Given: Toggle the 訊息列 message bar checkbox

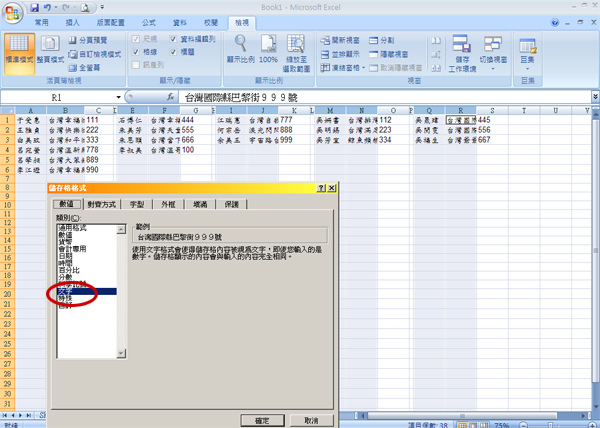Looking at the screenshot, I should pos(136,65).
